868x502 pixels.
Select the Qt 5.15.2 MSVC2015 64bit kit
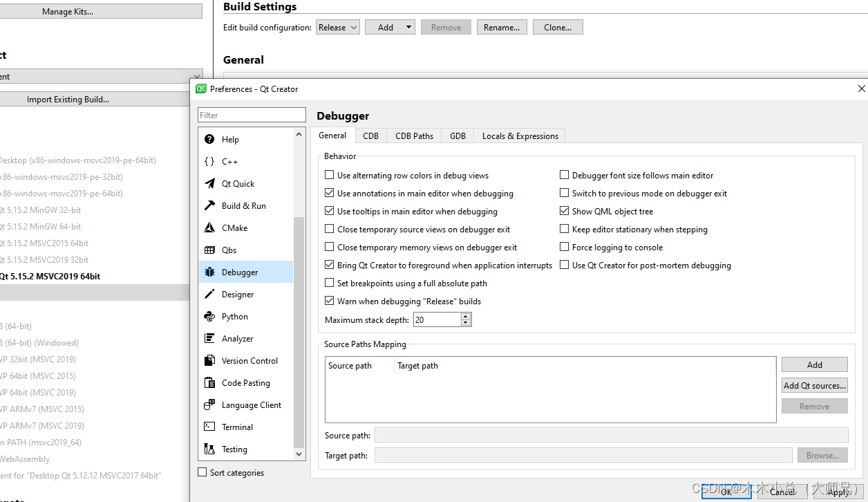pos(44,243)
